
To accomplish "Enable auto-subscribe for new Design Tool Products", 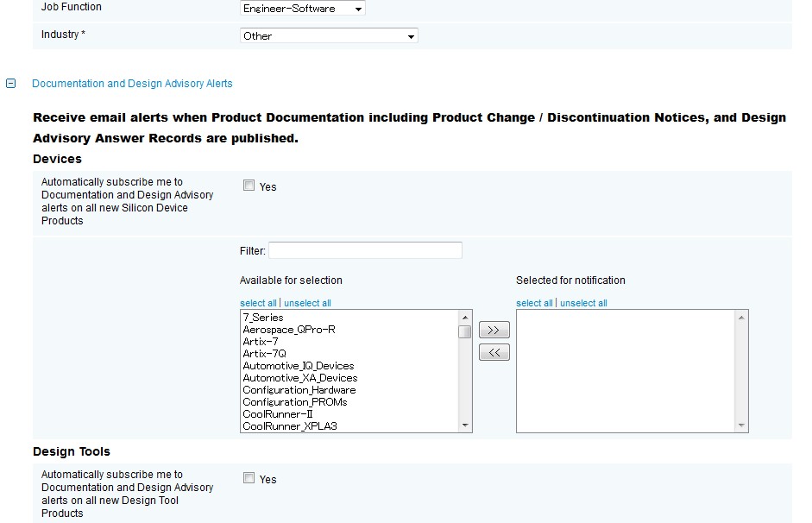I will pos(249,478).
